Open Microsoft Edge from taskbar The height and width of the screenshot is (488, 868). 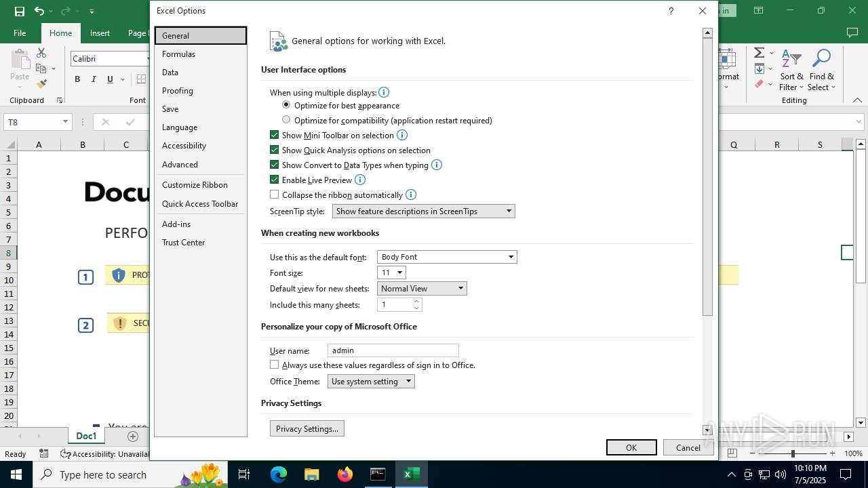(279, 474)
